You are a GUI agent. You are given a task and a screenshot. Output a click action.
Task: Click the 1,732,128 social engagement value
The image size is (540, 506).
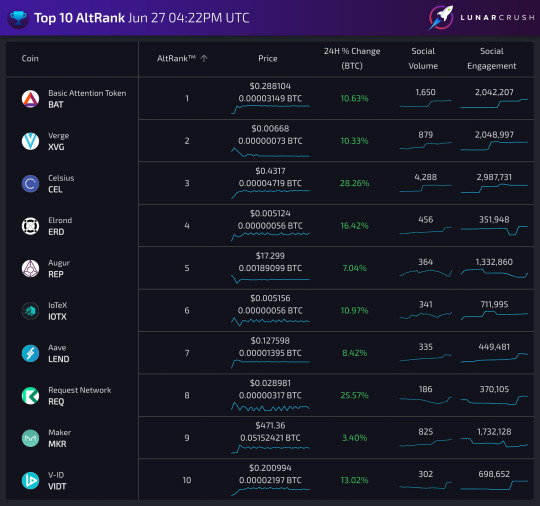(x=494, y=432)
